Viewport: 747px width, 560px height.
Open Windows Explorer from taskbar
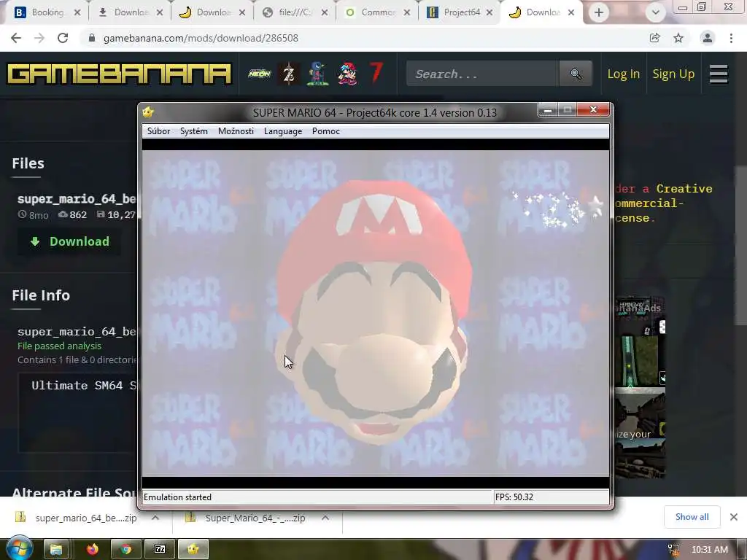(x=56, y=550)
